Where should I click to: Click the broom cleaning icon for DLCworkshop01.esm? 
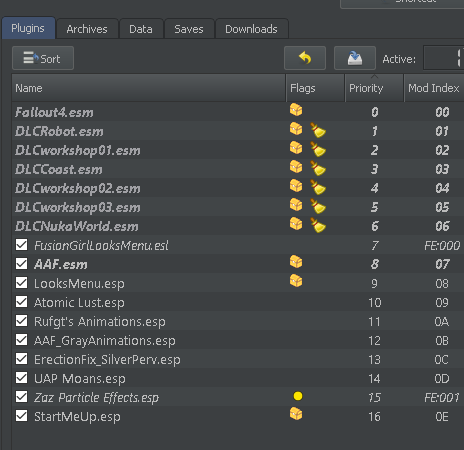(318, 149)
